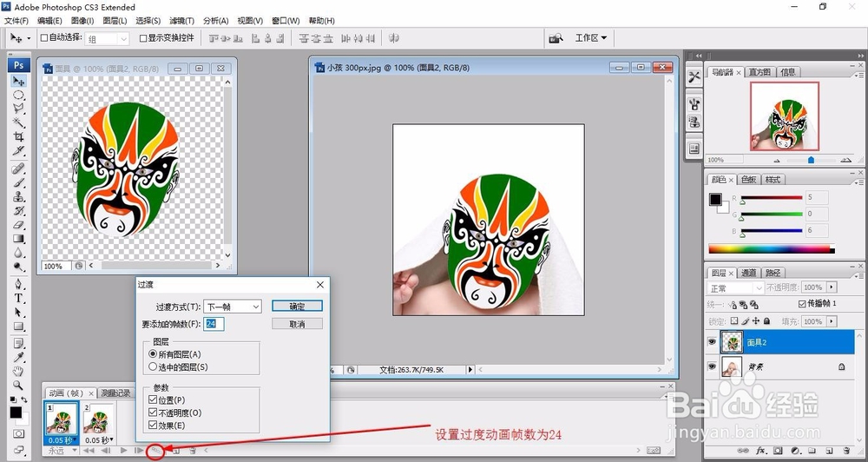868x462 pixels.
Task: Open the 填充 fill slider arrow
Action: pos(832,321)
